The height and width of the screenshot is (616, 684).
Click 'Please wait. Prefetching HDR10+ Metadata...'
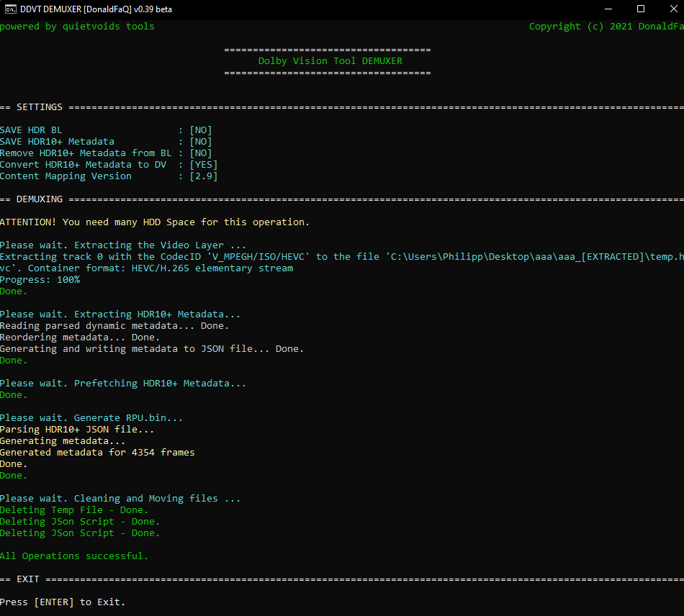pos(123,384)
